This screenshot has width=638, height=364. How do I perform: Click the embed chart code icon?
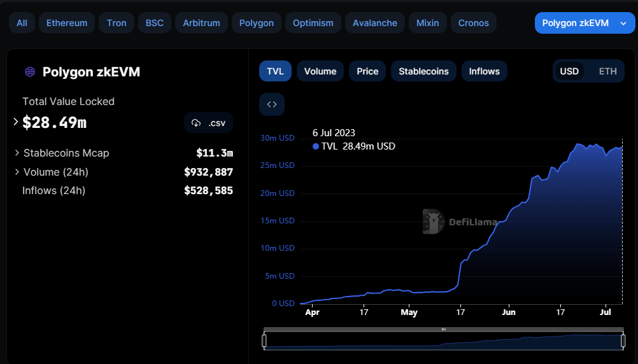click(272, 104)
